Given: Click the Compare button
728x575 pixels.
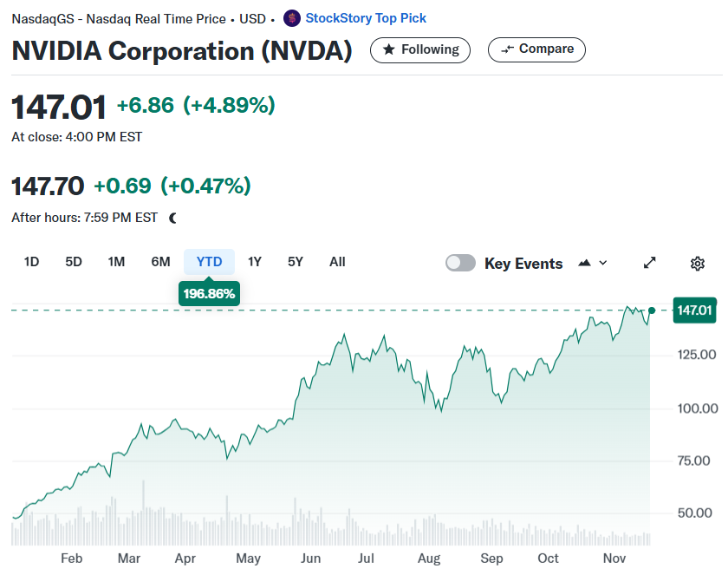Looking at the screenshot, I should tap(536, 49).
